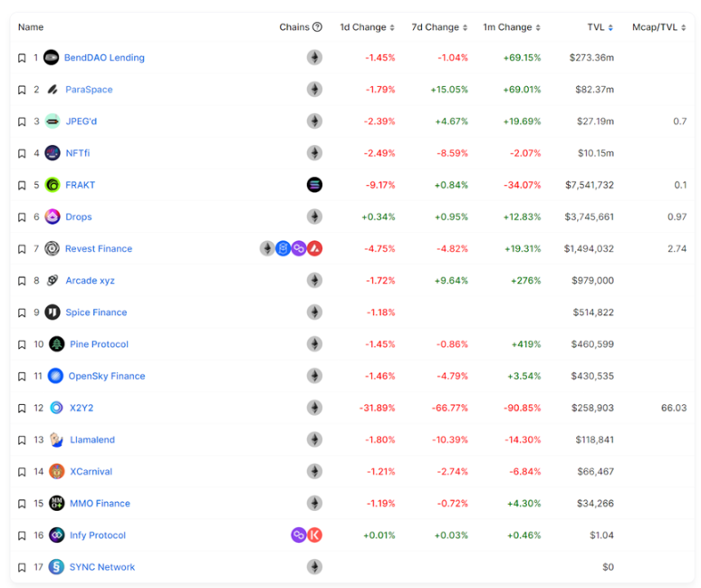The height and width of the screenshot is (588, 701).
Task: Click the 66.03 Mcap/TVL value
Action: (674, 408)
